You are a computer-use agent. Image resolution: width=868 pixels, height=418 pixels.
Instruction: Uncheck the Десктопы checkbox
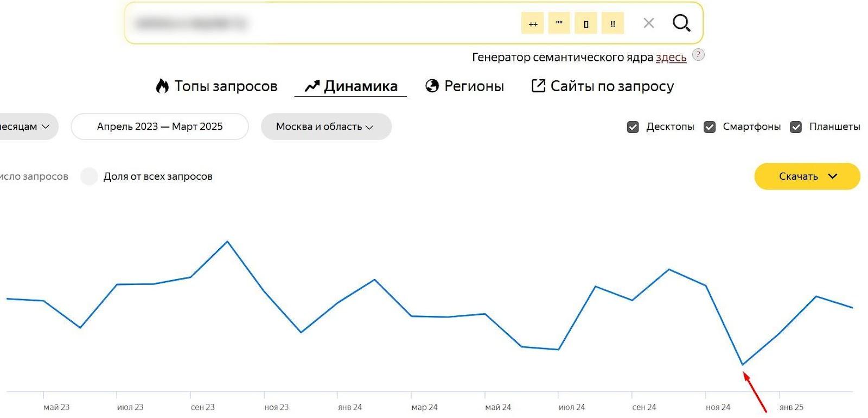(633, 127)
